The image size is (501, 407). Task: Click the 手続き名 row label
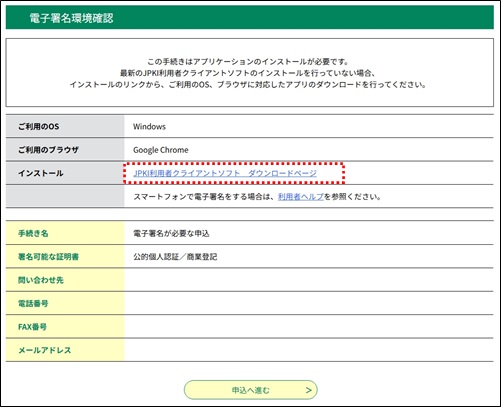[33, 233]
